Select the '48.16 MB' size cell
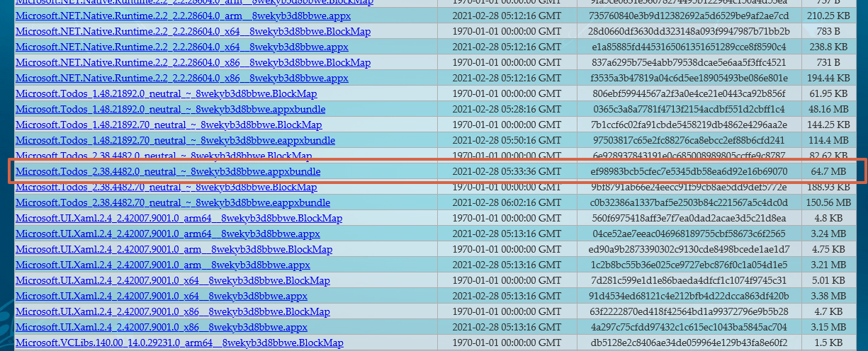Image resolution: width=868 pixels, height=351 pixels. click(x=828, y=109)
